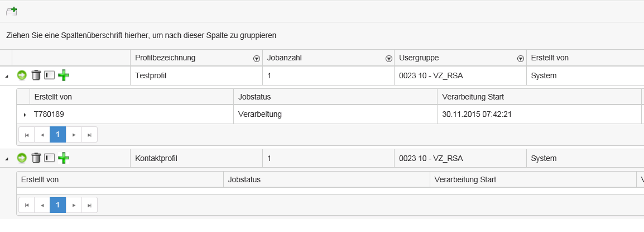Add a job to Testprofil with green plus

point(63,75)
